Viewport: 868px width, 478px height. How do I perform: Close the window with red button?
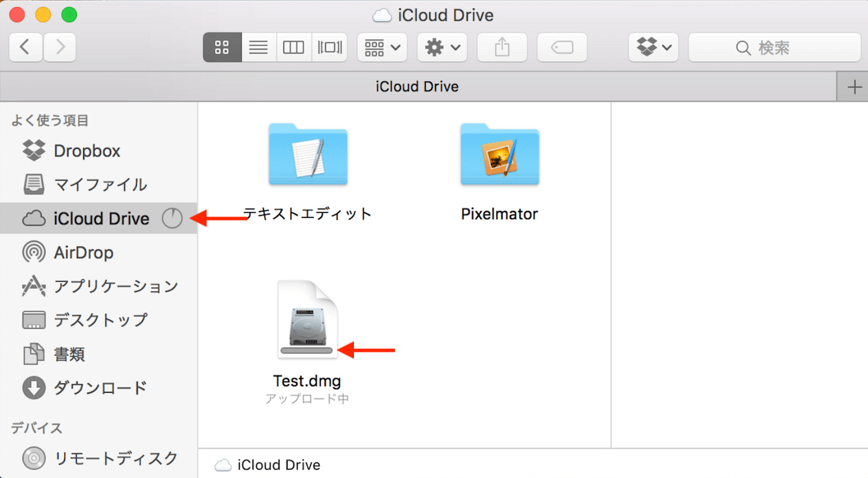pyautogui.click(x=16, y=15)
